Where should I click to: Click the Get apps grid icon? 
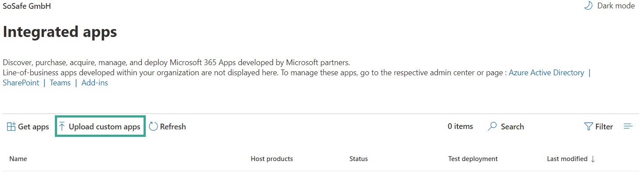point(11,127)
